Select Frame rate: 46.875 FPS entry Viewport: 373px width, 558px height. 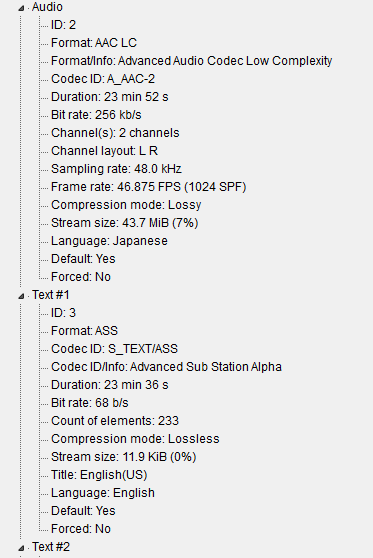149,187
